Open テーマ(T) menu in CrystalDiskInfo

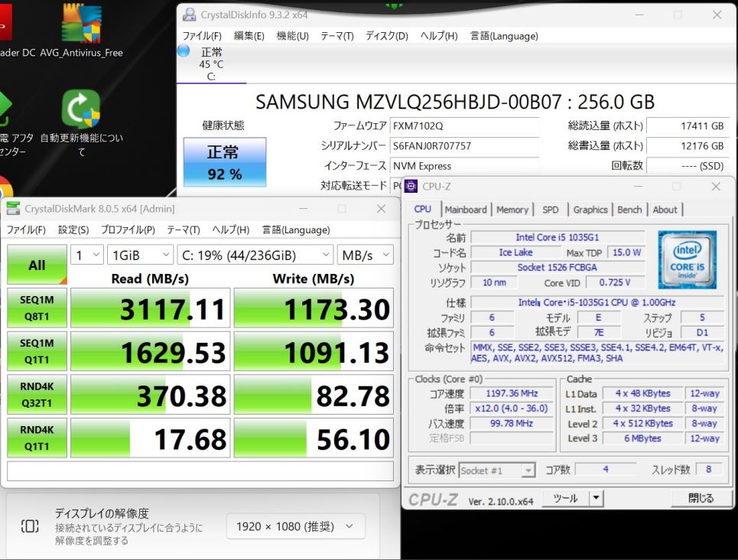(x=337, y=36)
